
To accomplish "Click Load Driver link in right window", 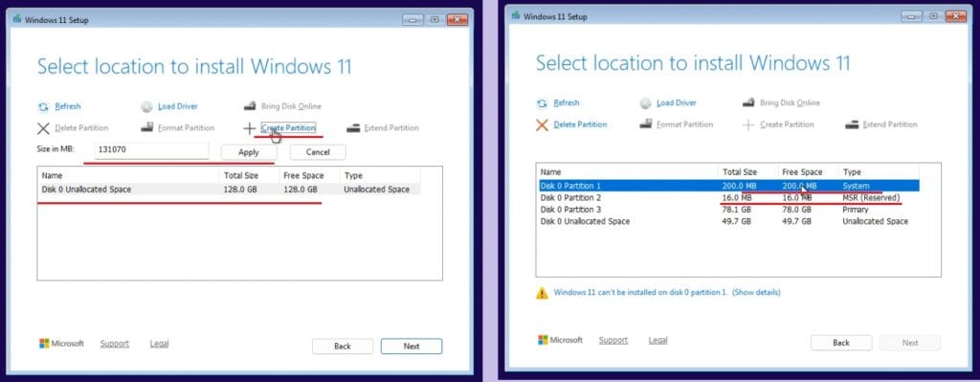I will [677, 102].
